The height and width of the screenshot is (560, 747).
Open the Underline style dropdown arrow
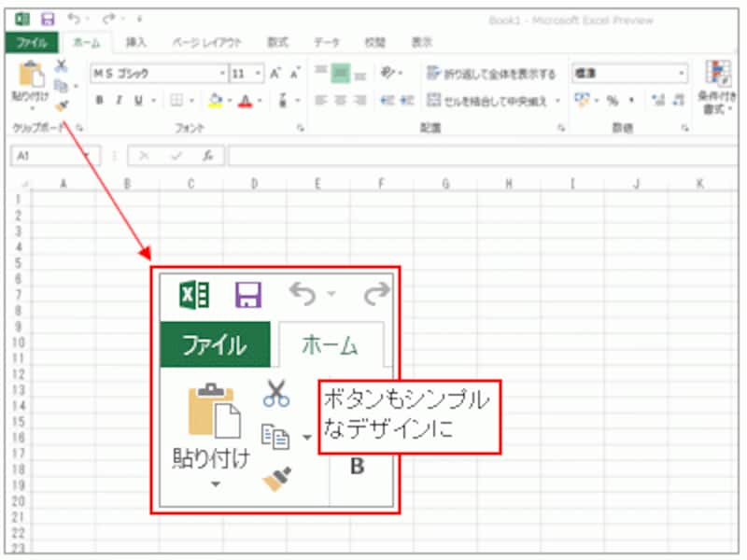click(x=153, y=101)
